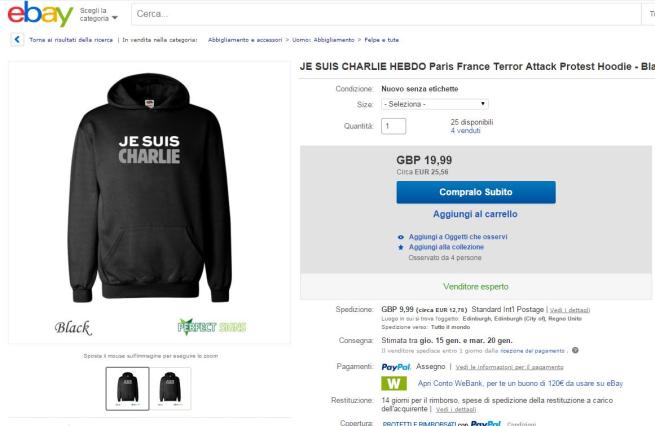Expand 'Scegli la categoria' dropdown
Viewport: 655px width, 426px height.
100,15
